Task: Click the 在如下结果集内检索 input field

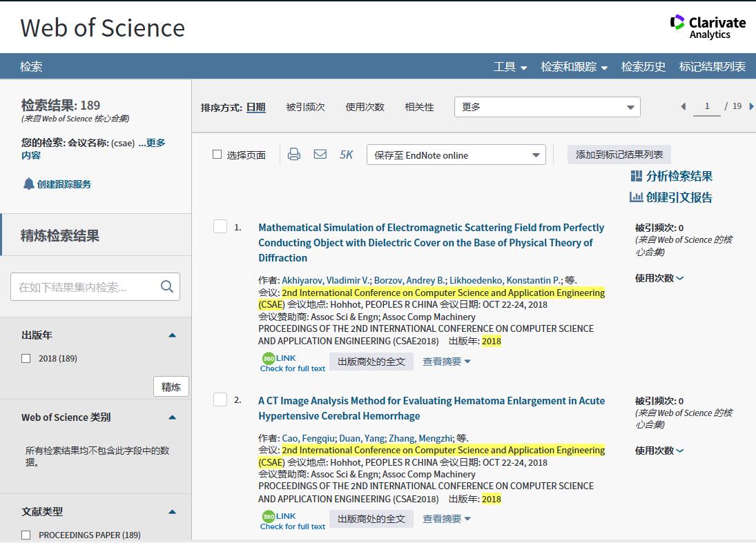Action: point(83,287)
